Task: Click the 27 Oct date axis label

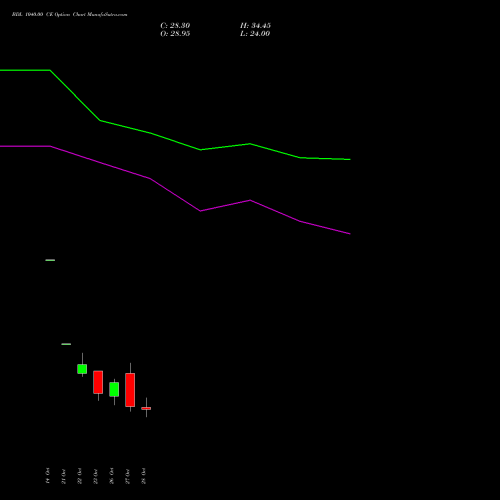Action: pyautogui.click(x=128, y=476)
